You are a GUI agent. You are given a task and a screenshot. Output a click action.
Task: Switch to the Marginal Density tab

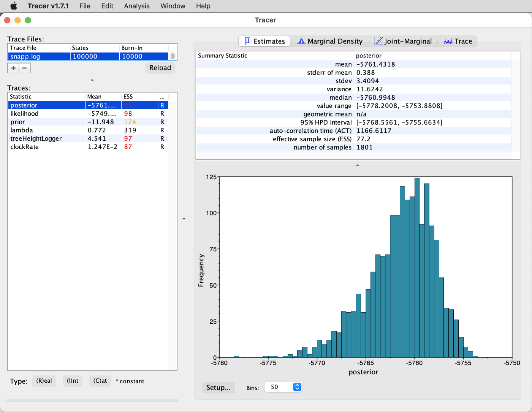330,41
